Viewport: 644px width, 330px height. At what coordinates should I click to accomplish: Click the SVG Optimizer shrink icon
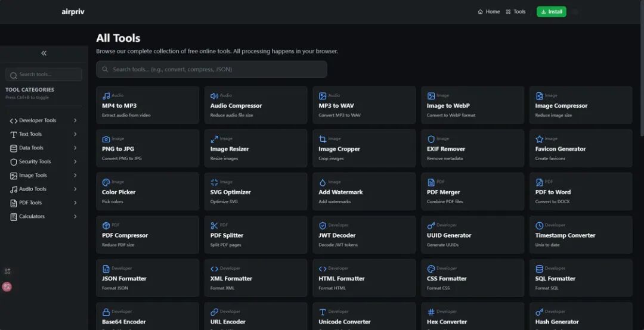pos(214,182)
